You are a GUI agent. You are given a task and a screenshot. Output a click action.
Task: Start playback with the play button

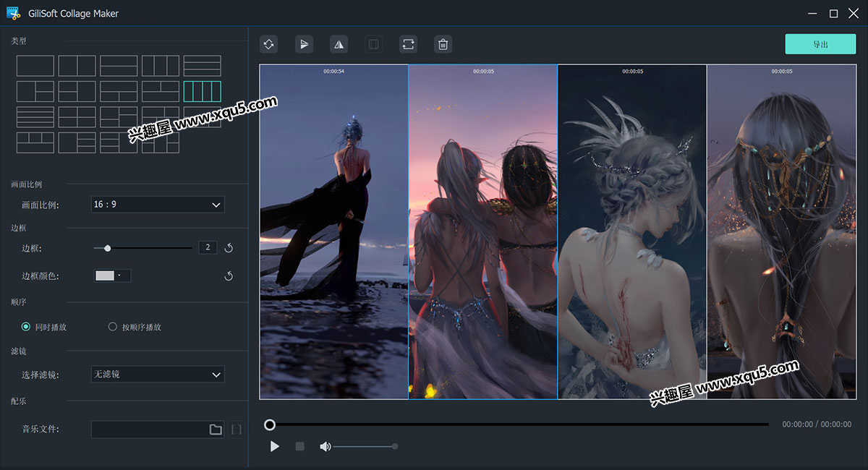click(275, 446)
